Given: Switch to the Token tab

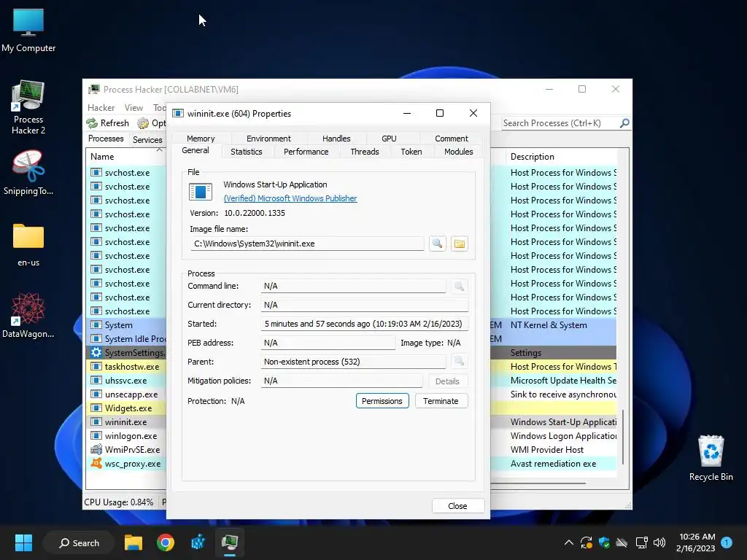Looking at the screenshot, I should coord(411,152).
